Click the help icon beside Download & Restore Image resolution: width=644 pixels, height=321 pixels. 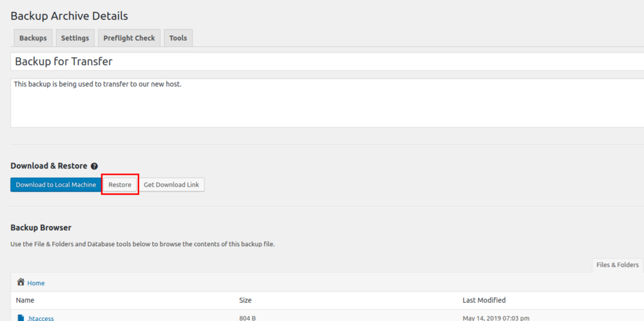(x=94, y=166)
